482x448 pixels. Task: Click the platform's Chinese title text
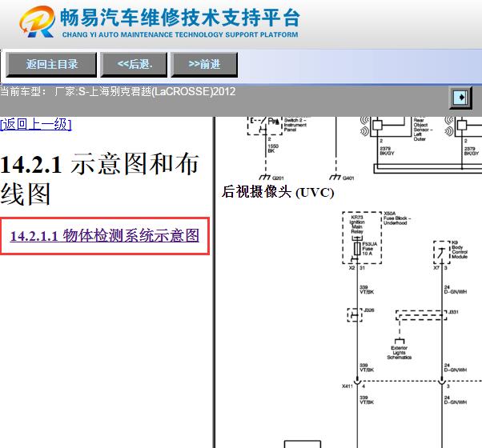[179, 18]
